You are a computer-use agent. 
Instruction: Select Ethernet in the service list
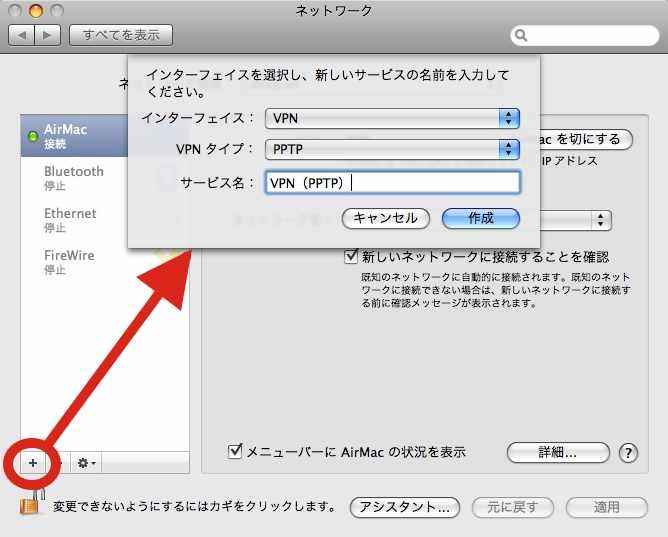[x=75, y=219]
